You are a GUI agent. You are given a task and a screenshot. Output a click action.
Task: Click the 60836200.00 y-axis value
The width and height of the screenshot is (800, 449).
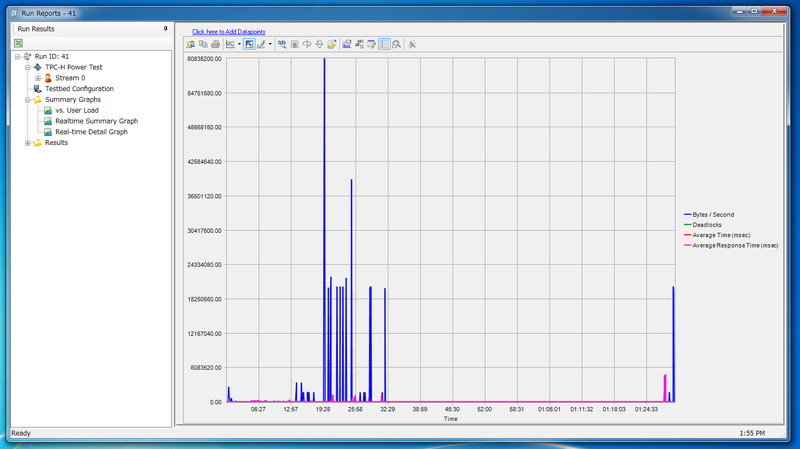click(x=204, y=59)
